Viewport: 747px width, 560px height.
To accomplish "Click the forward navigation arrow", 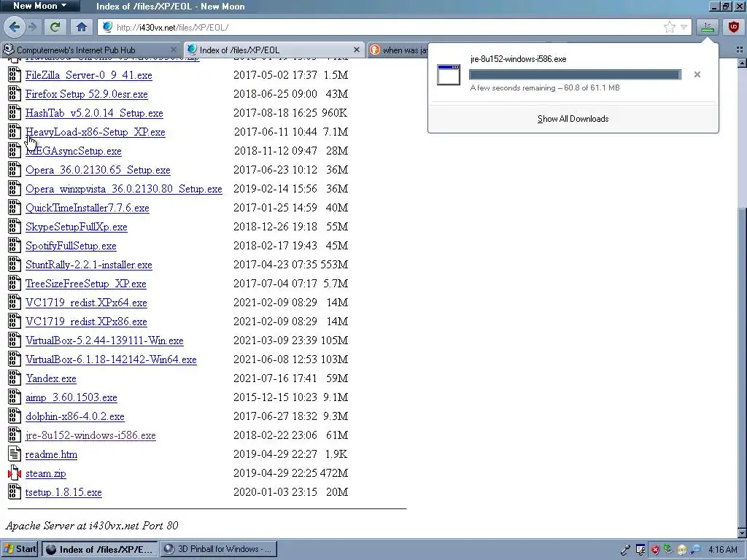I will point(33,27).
